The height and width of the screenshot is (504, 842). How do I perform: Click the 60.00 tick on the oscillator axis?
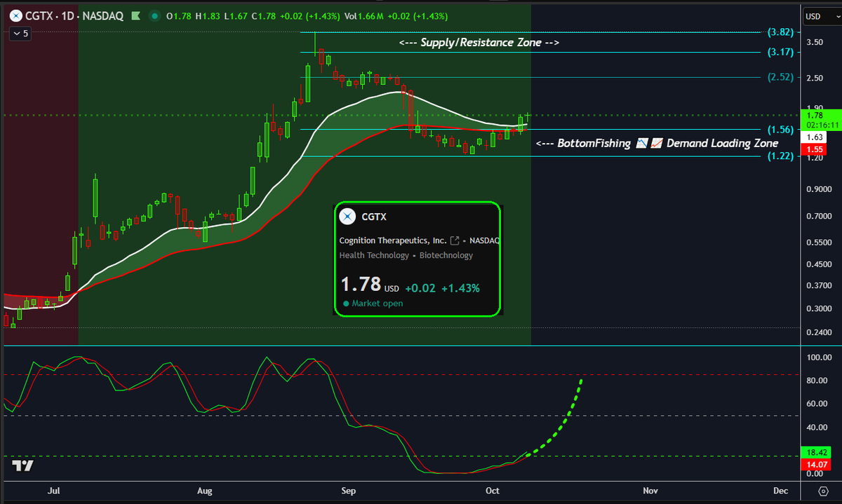click(817, 404)
